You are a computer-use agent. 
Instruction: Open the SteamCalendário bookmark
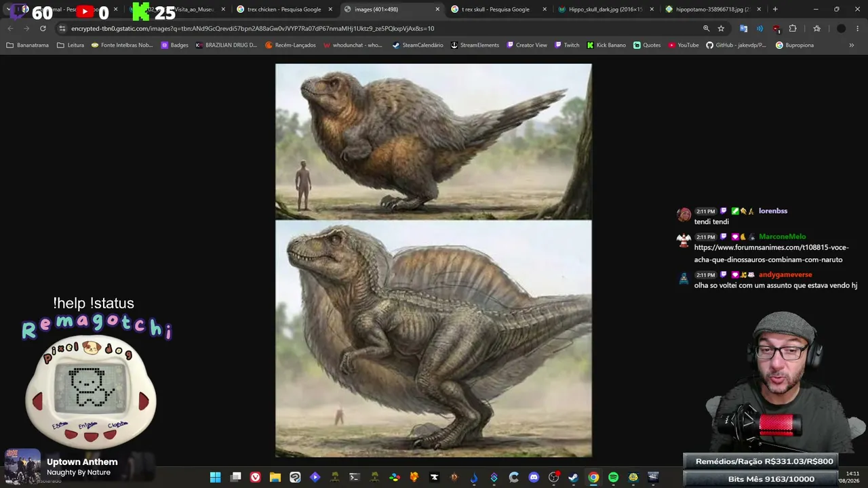[418, 45]
